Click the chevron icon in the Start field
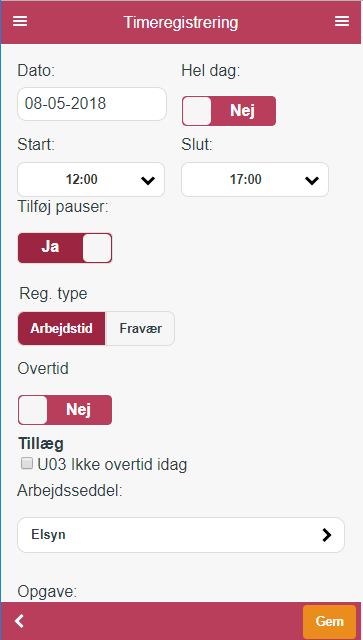 [x=147, y=180]
